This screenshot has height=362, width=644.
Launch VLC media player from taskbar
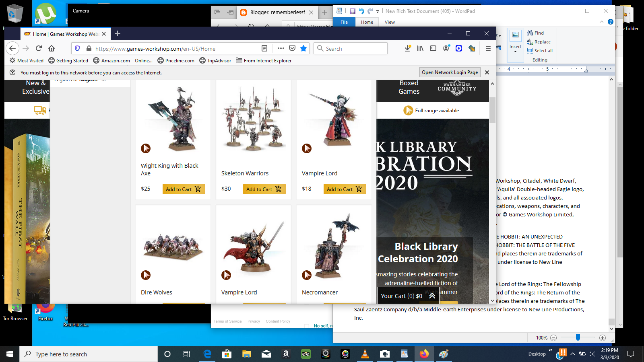(x=365, y=354)
